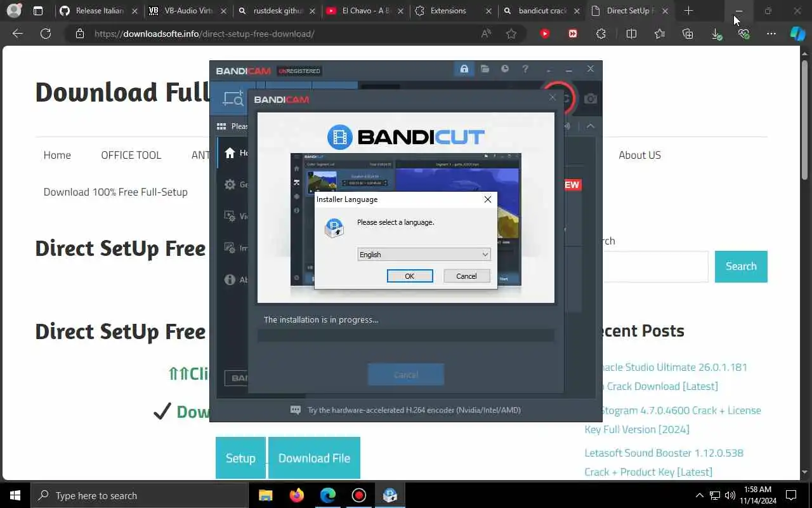The height and width of the screenshot is (508, 812).
Task: Click the volume icon in system tray
Action: [x=730, y=495]
